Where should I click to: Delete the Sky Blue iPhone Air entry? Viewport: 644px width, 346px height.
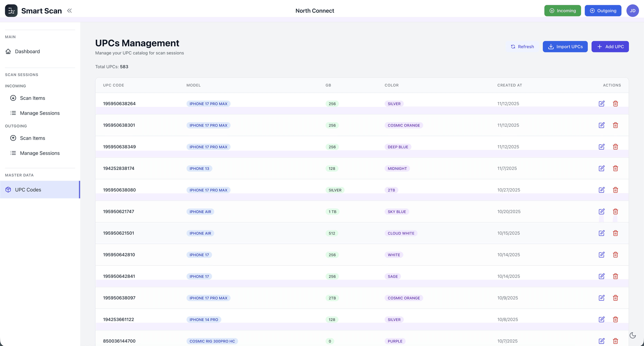615,212
